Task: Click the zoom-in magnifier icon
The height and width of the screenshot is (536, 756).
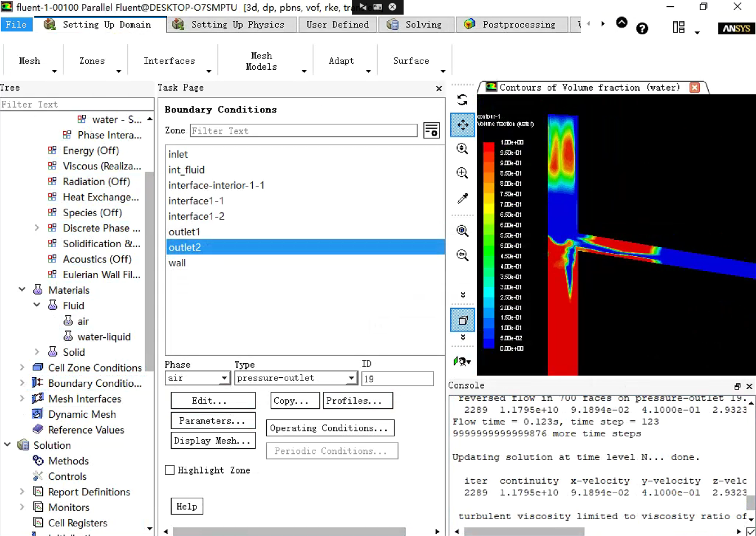Action: (462, 173)
